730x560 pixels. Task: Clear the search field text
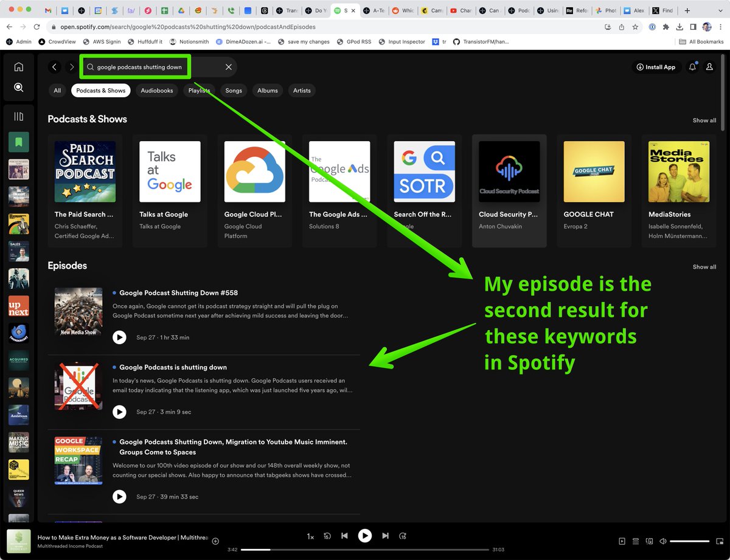pyautogui.click(x=229, y=67)
